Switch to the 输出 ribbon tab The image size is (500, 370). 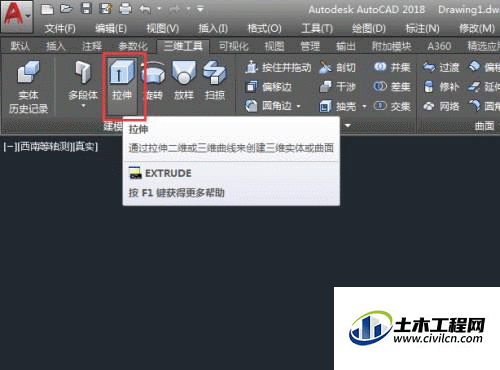pyautogui.click(x=346, y=46)
